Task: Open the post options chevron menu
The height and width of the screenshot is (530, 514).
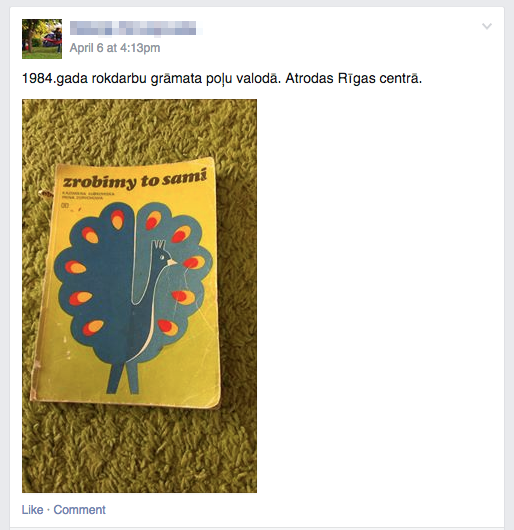Action: [487, 26]
